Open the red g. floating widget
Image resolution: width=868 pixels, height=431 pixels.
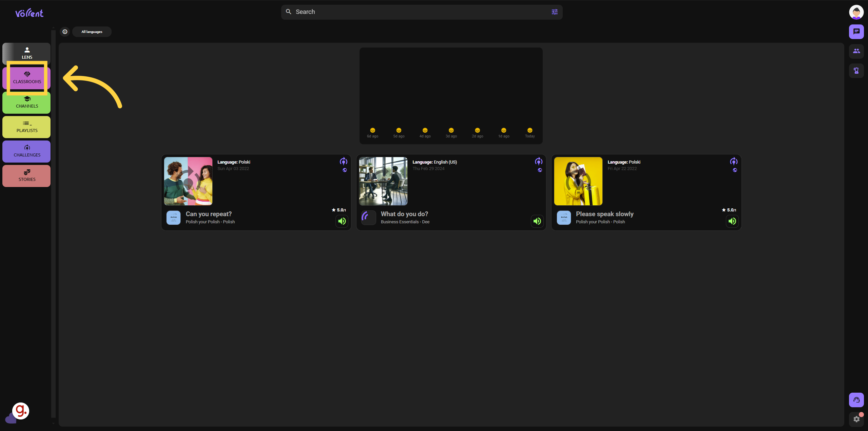(21, 411)
